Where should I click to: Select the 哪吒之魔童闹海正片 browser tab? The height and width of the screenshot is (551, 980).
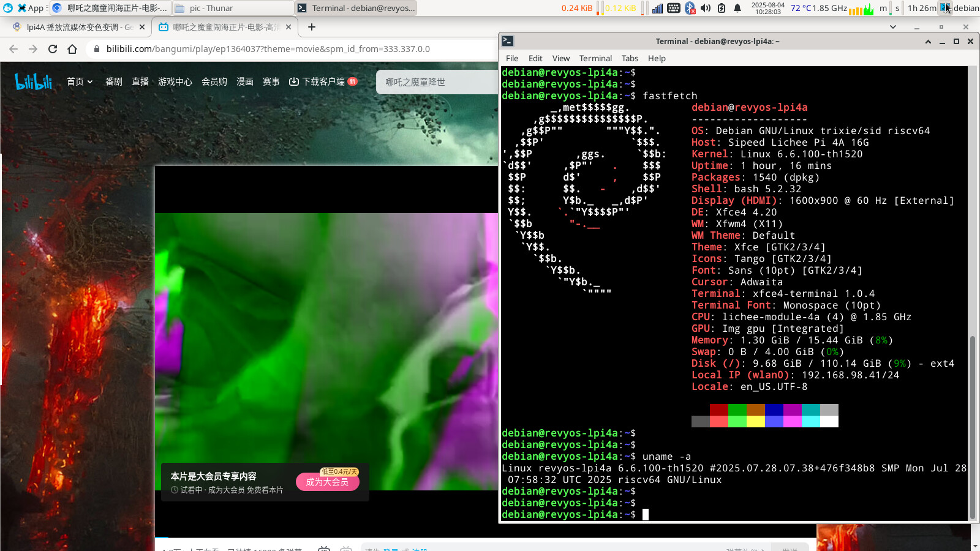[x=224, y=27]
